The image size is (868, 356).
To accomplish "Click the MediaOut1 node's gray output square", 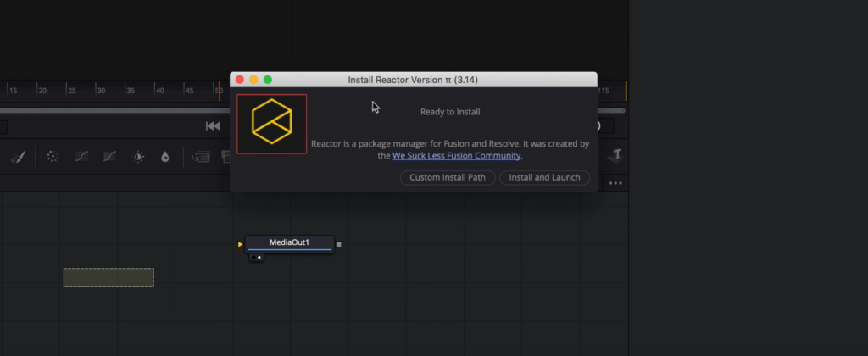I will pyautogui.click(x=339, y=244).
